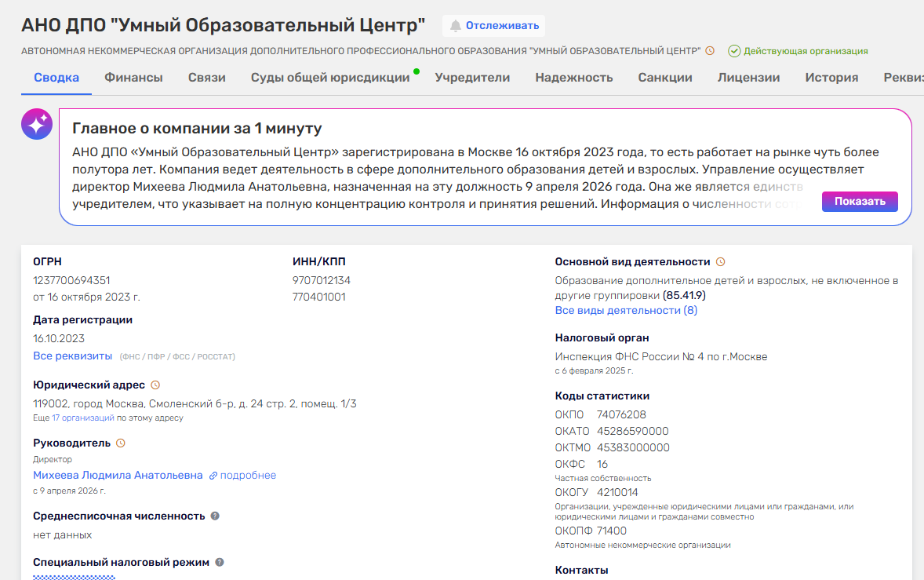Switch to the История tab
Image resolution: width=924 pixels, height=580 pixels.
click(831, 78)
